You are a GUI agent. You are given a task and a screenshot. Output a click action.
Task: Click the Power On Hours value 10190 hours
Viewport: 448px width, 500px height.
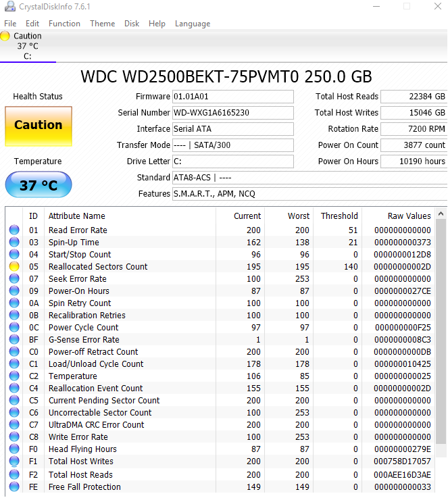414,161
